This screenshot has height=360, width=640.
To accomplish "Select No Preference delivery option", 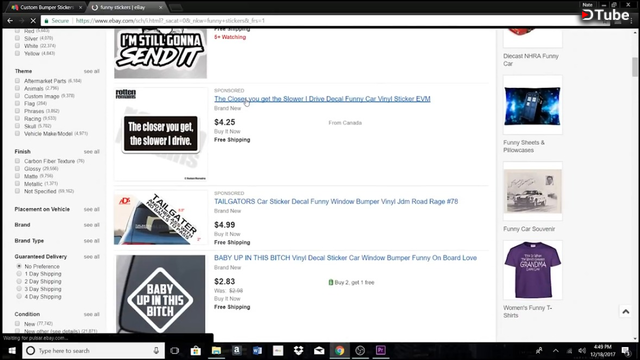I will click(19, 266).
